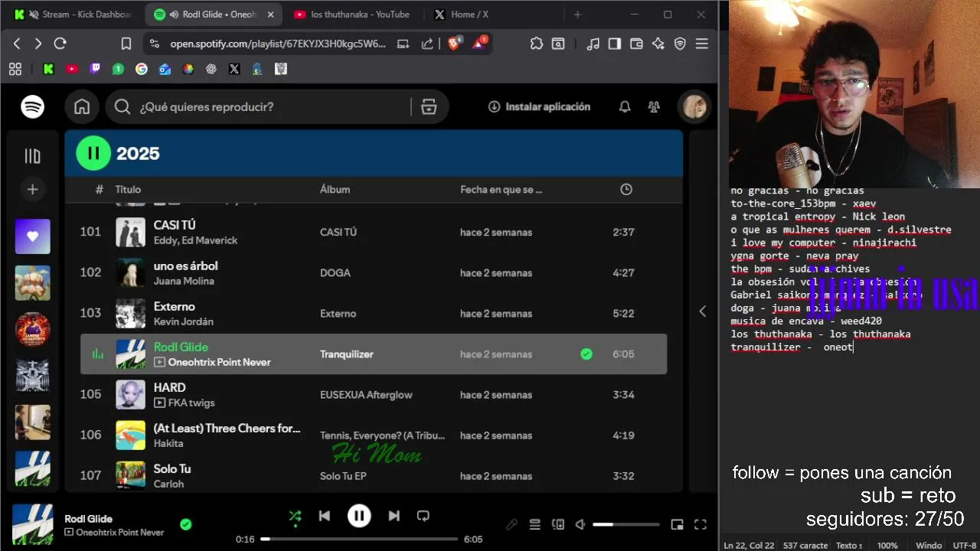
Task: Open browser hamburger menu
Action: pyautogui.click(x=702, y=44)
